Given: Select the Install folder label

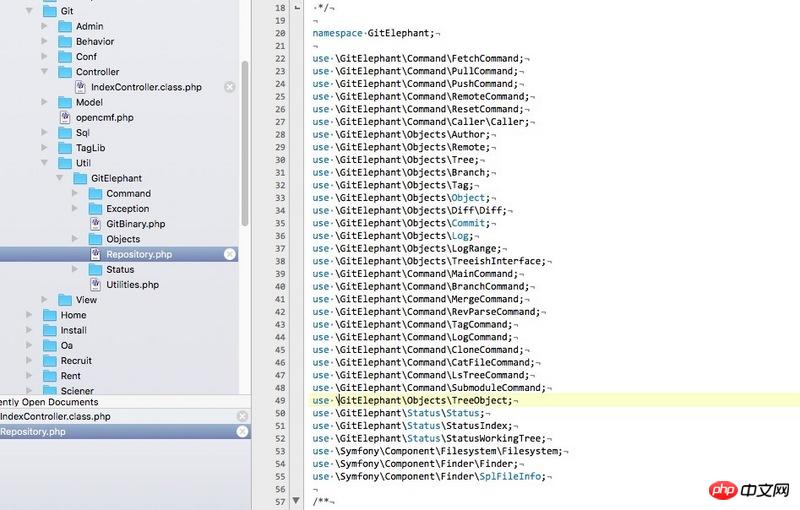Looking at the screenshot, I should coord(73,330).
